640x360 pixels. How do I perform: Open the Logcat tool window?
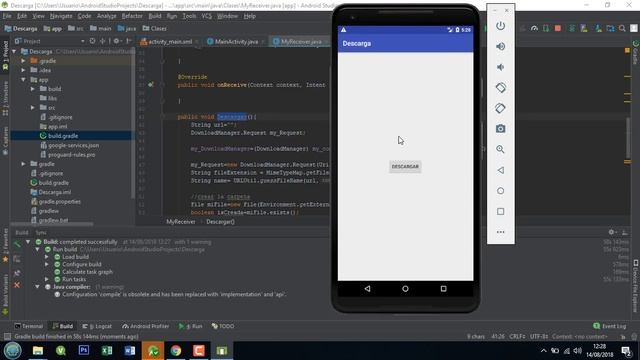pyautogui.click(x=97, y=327)
